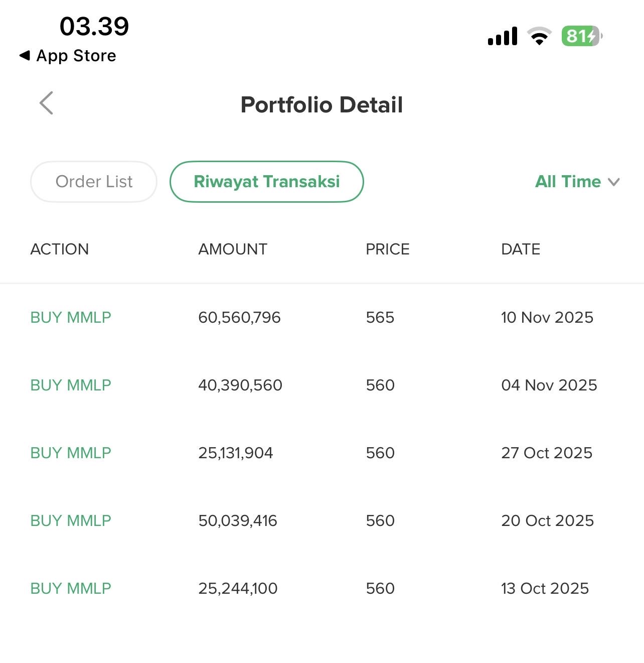Viewport: 644px width, 663px height.
Task: Tap chevron beside All Time
Action: pyautogui.click(x=614, y=182)
